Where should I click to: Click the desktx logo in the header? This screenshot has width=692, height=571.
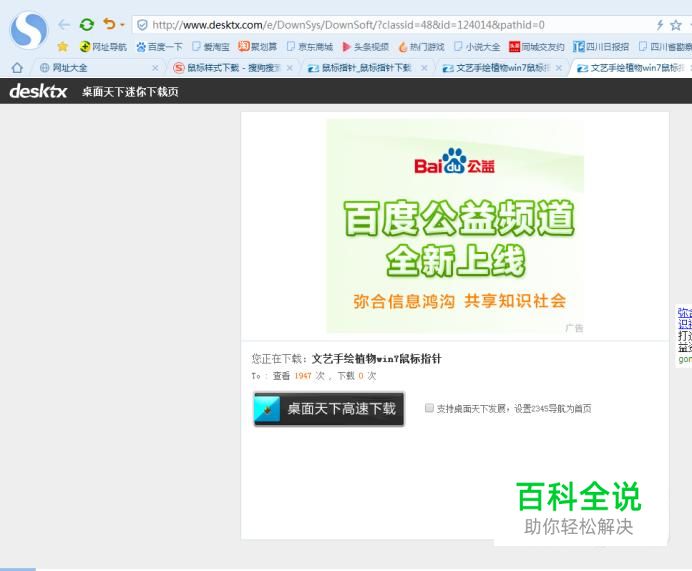[x=38, y=91]
